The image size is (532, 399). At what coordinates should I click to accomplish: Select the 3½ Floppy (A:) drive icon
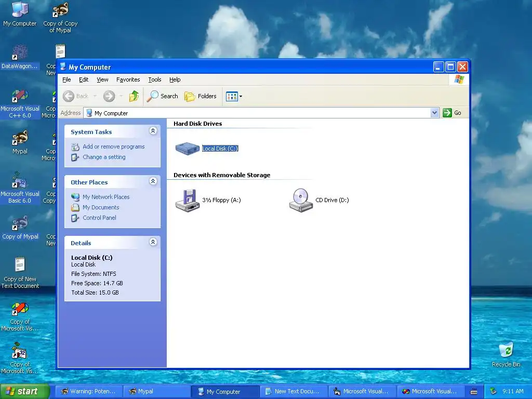click(187, 200)
